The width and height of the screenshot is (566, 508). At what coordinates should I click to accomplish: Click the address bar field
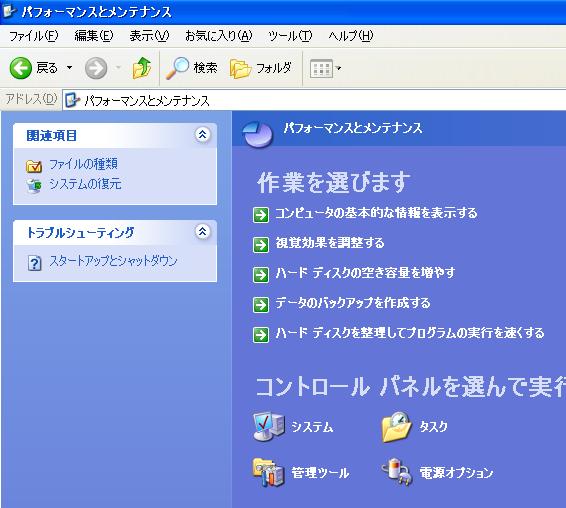[x=314, y=100]
